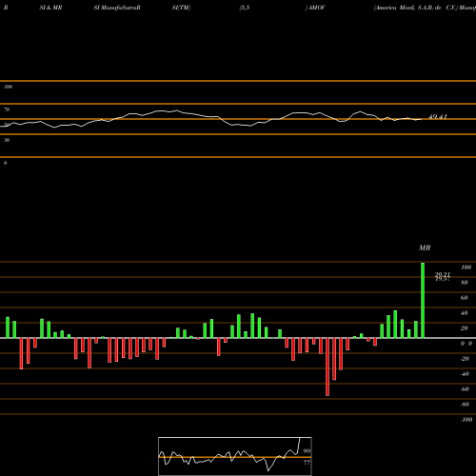Click the 20 label on MR axis
Screen dimensions: 476x476
[x=465, y=328]
